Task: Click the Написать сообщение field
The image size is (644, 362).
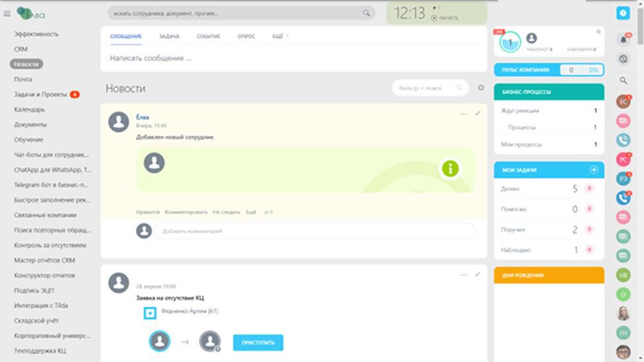Action: [x=294, y=58]
